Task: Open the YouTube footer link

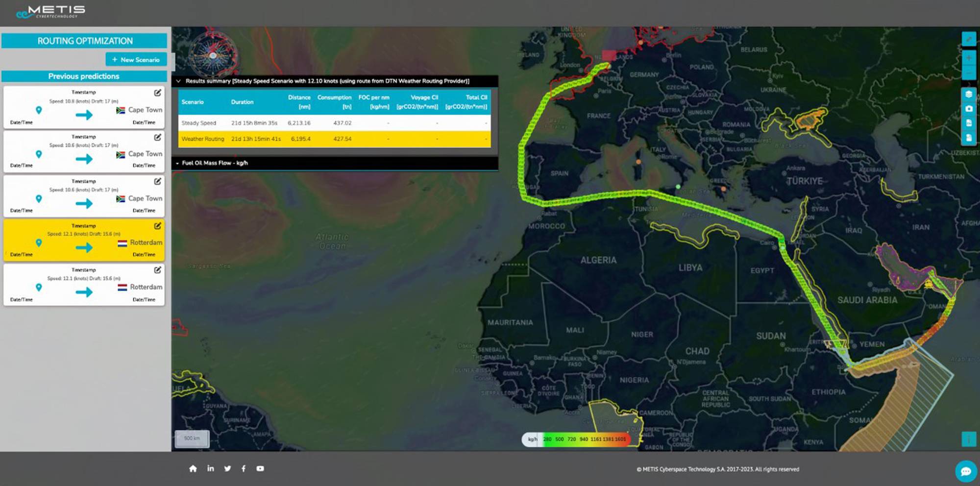Action: pos(260,469)
